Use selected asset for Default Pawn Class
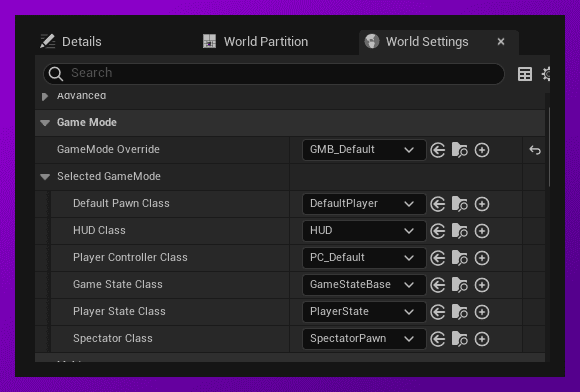 [438, 204]
